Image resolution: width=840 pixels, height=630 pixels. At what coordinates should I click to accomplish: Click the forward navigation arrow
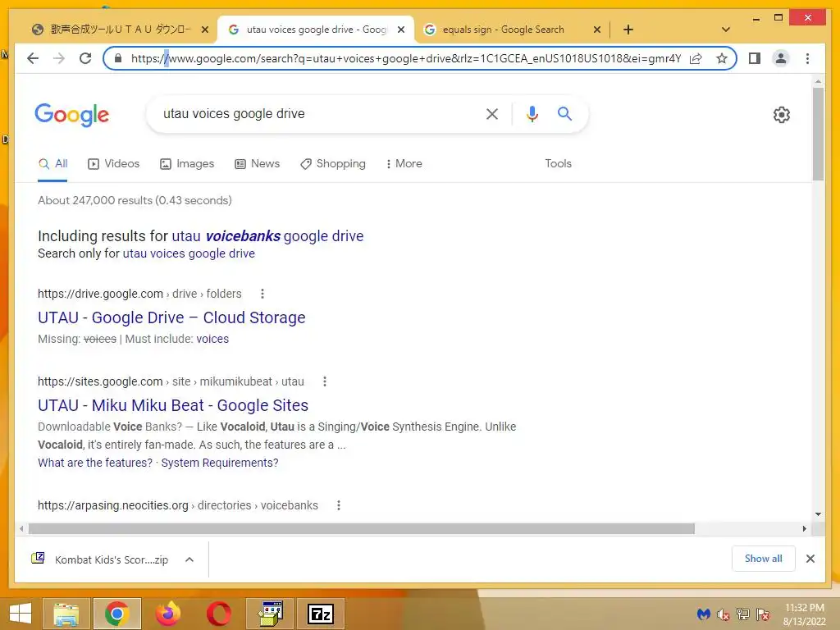click(59, 58)
